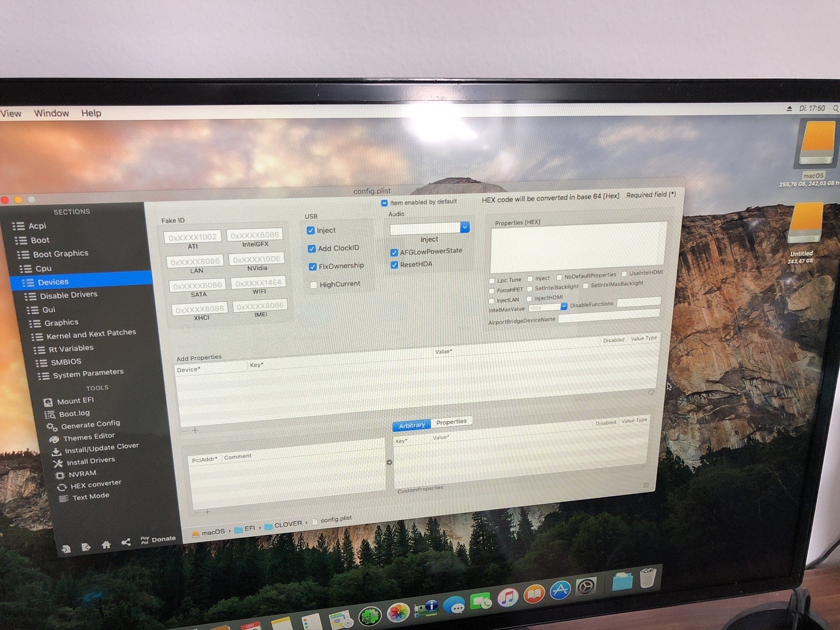Switch to the Arbitrary tab
This screenshot has height=630, width=840.
(411, 425)
